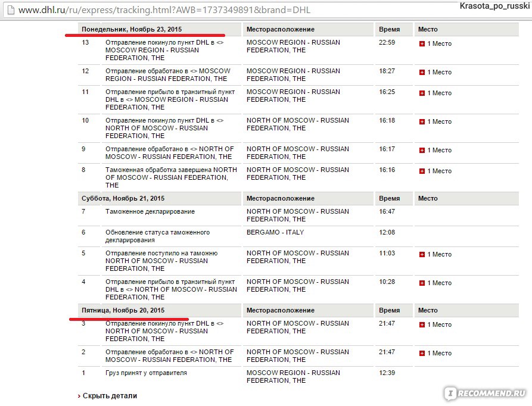Click time '12:39' in row 1
532x406 pixels.
click(387, 373)
